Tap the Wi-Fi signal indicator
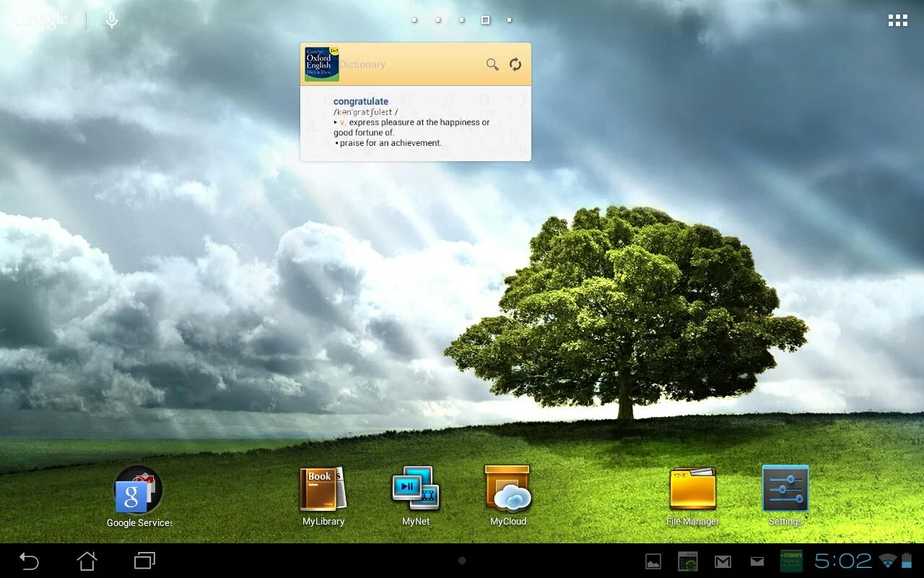The height and width of the screenshot is (578, 924). coord(888,561)
